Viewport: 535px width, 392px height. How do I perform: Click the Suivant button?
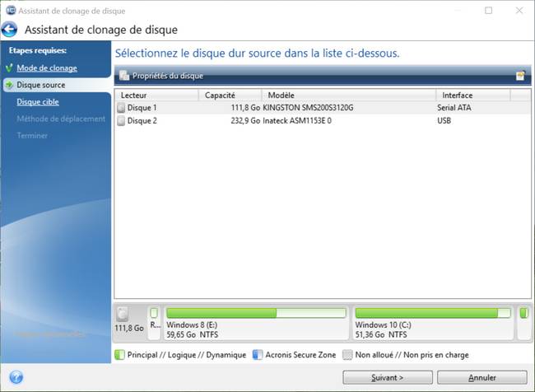(x=388, y=378)
